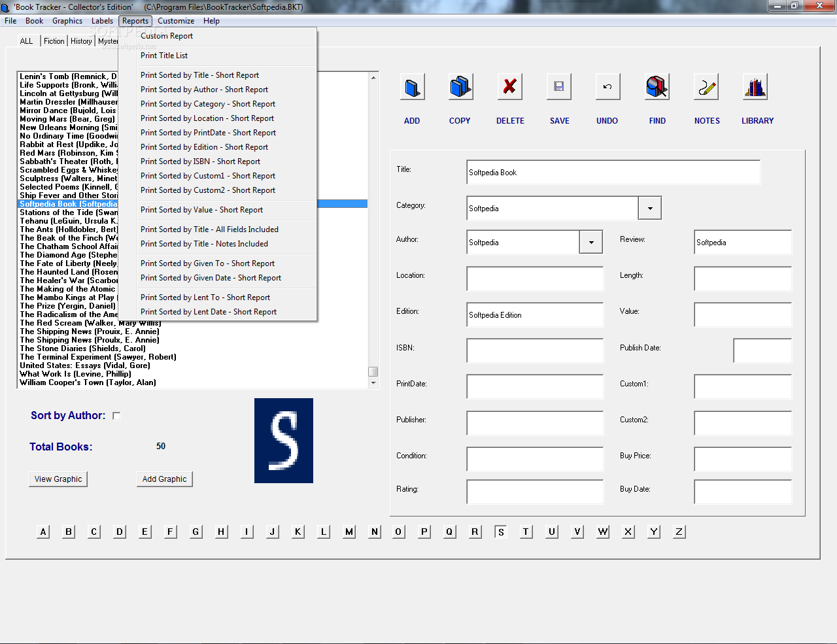Jump to books starting with A
Screen dimensions: 837x644
(x=43, y=532)
